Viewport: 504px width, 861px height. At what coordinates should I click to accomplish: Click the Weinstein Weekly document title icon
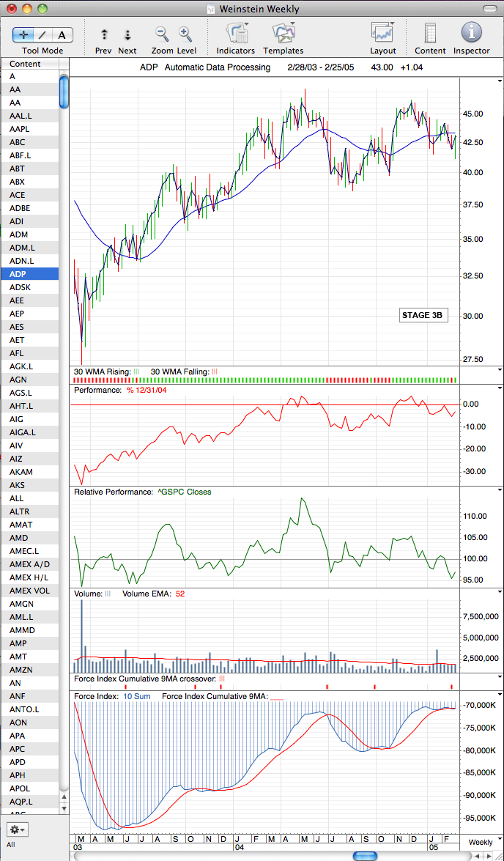click(x=211, y=9)
